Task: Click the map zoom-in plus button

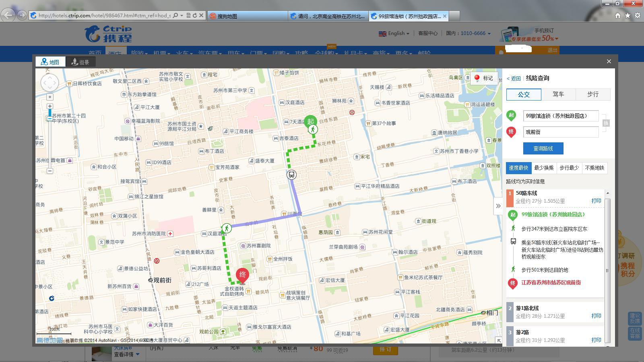Action: coord(50,106)
